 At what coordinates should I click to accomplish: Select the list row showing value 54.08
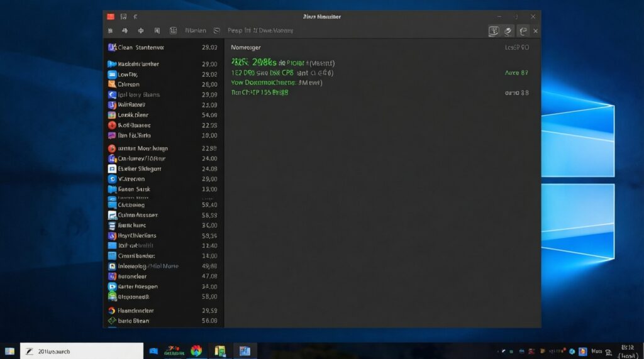(164, 115)
